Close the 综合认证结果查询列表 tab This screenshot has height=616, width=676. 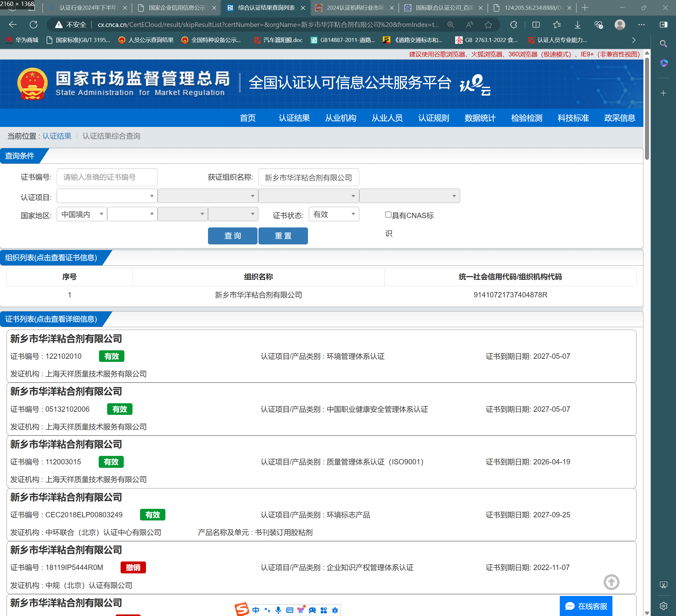pyautogui.click(x=303, y=8)
